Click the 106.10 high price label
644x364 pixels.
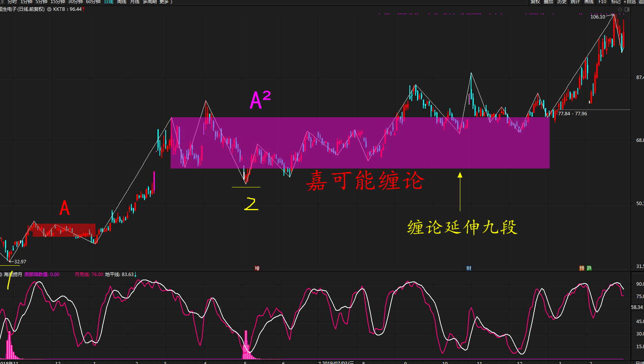pyautogui.click(x=598, y=17)
